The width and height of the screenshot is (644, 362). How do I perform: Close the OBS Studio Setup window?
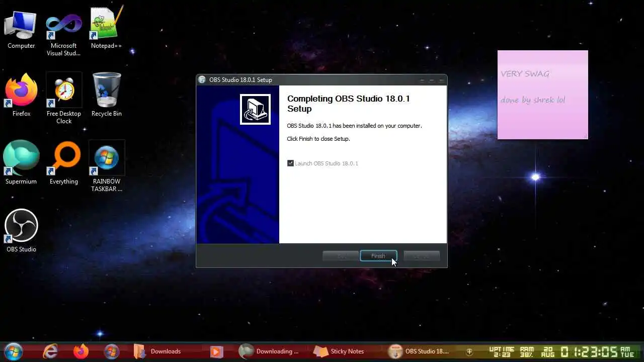(x=442, y=80)
